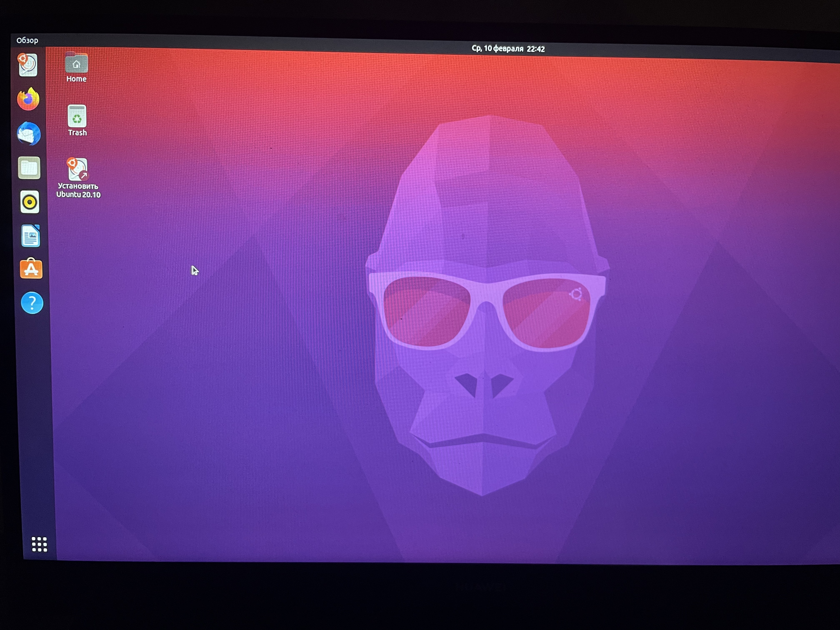Launch Firefox from the dock
The image size is (840, 630).
point(29,99)
